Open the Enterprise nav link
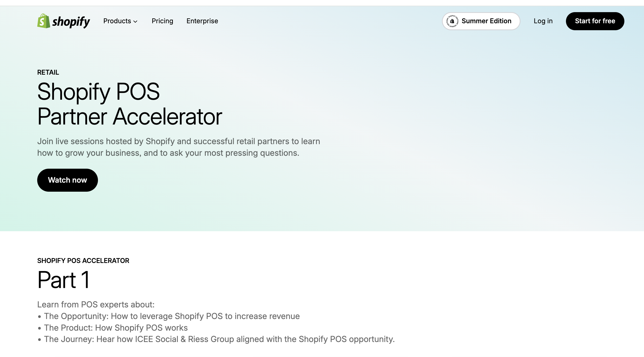 pyautogui.click(x=202, y=21)
